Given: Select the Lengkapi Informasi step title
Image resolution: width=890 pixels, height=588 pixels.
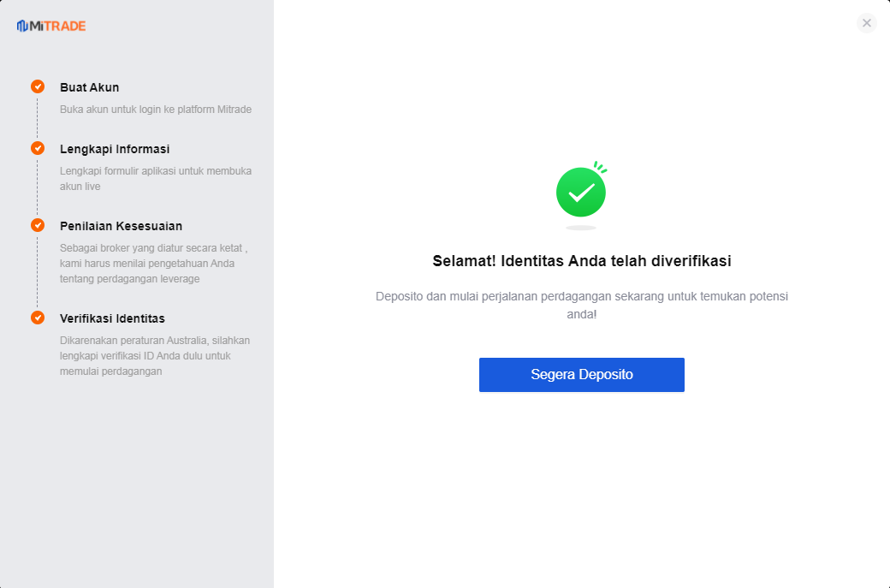Looking at the screenshot, I should (115, 149).
